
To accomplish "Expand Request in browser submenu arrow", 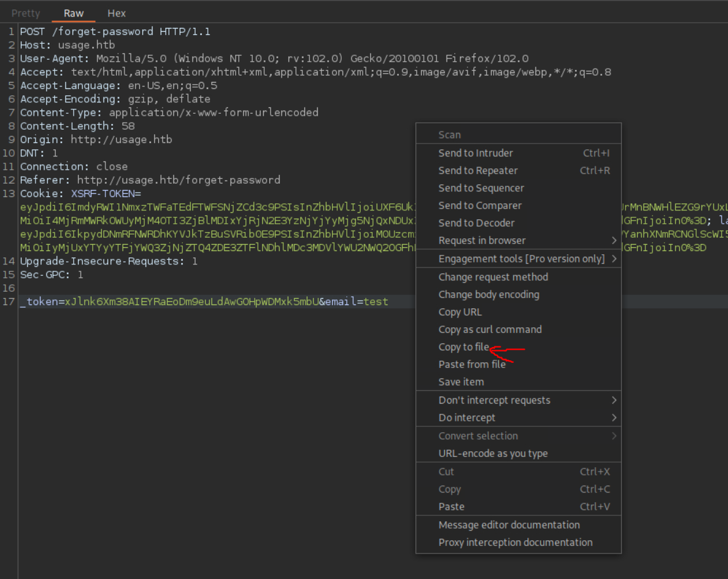I will (614, 240).
